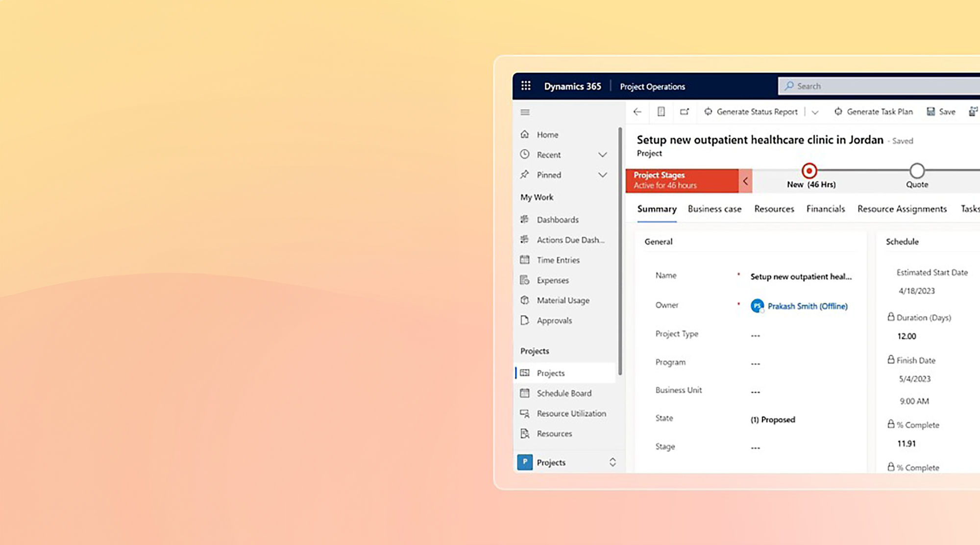Click the Duration value 12.00
Viewport: 980px width, 545px height.
pos(906,336)
